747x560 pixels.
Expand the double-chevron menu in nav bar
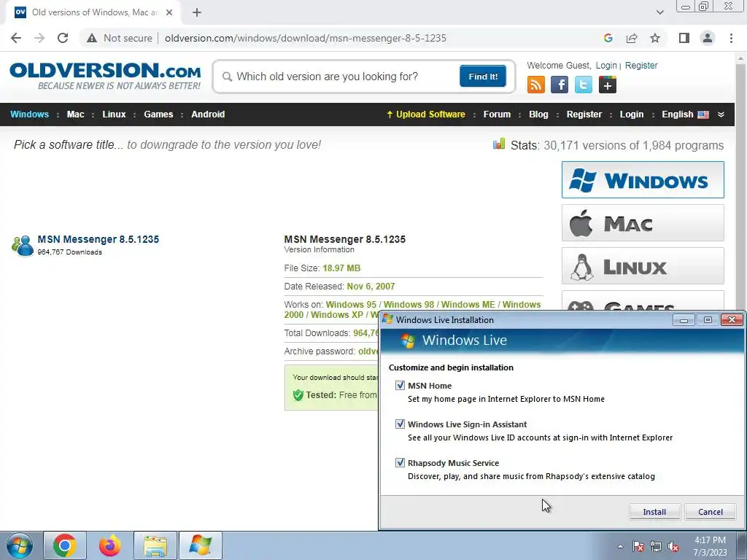tap(721, 114)
